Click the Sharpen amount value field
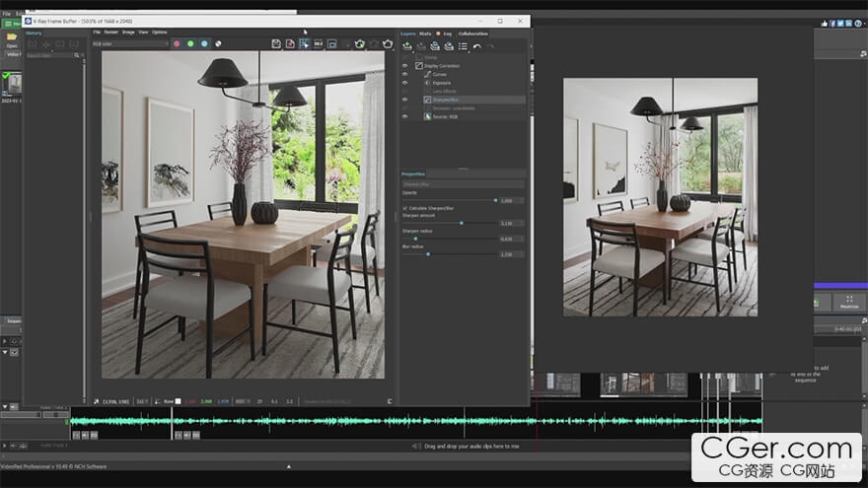The height and width of the screenshot is (488, 868). [510, 223]
